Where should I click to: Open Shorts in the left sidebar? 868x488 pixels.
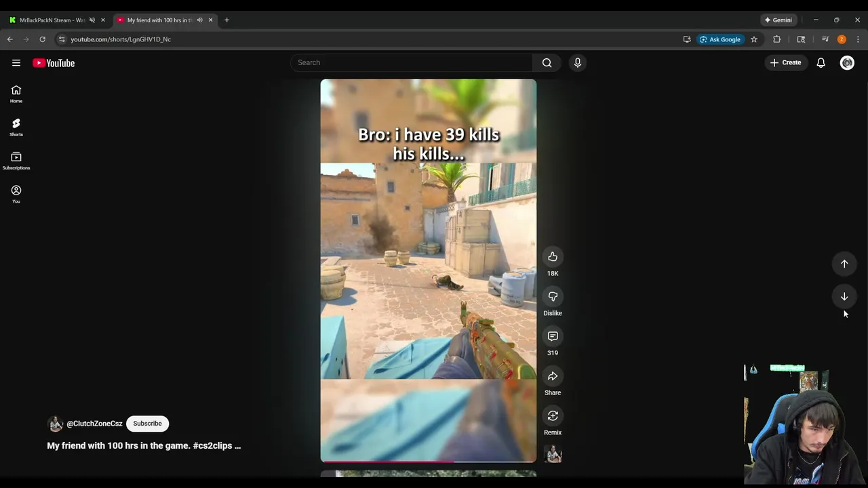(x=16, y=127)
